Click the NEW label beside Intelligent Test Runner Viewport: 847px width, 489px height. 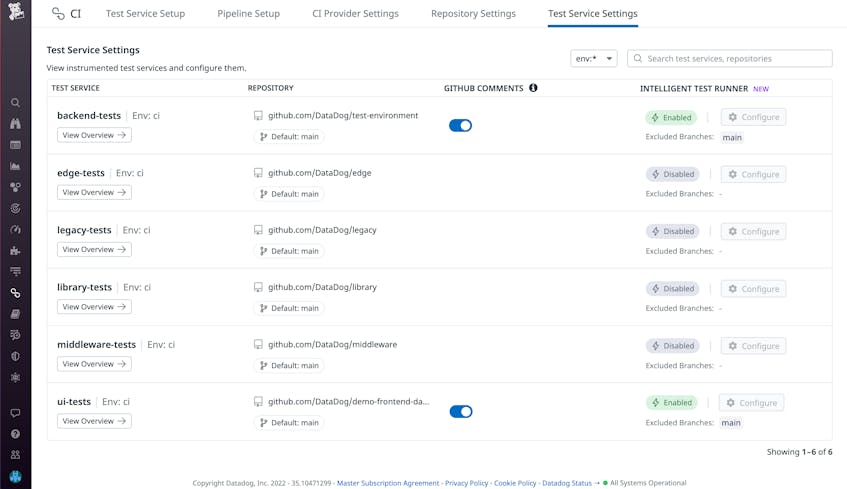tap(761, 89)
